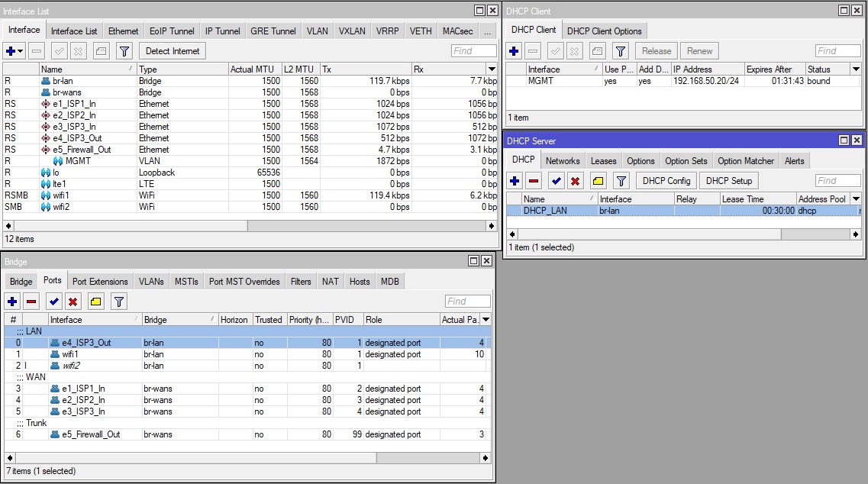Open the GRE Tunnel tab

point(273,31)
